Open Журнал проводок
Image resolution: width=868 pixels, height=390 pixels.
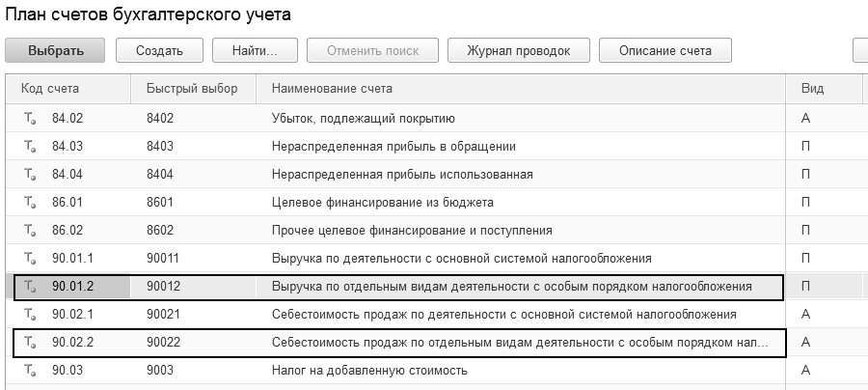pos(518,50)
